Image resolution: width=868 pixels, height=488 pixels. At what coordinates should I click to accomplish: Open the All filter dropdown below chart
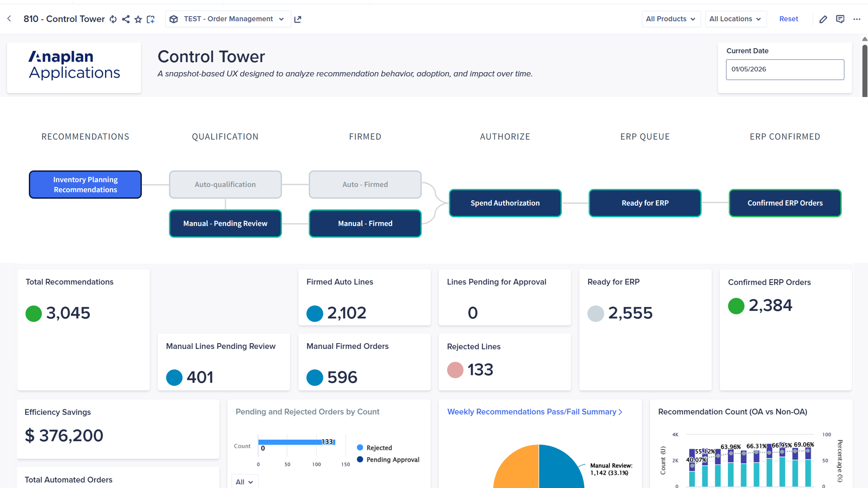coord(244,482)
